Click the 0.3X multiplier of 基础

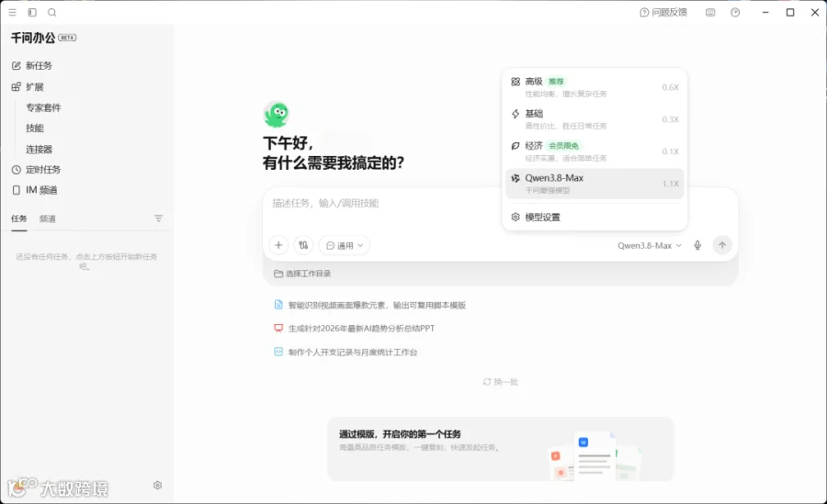tap(671, 119)
